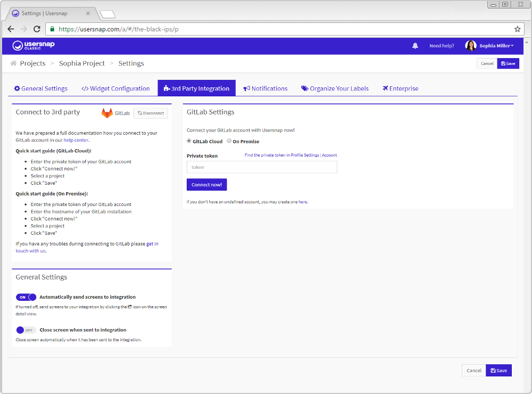The width and height of the screenshot is (532, 394).
Task: Switch to the Widget Configuration tab
Action: point(115,88)
